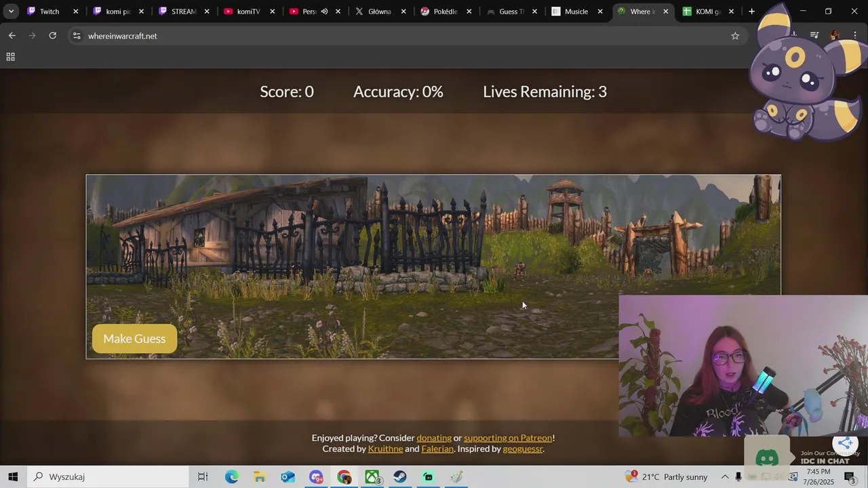Click the Wyszukaj taskbar search box
The image size is (868, 488).
pyautogui.click(x=108, y=476)
